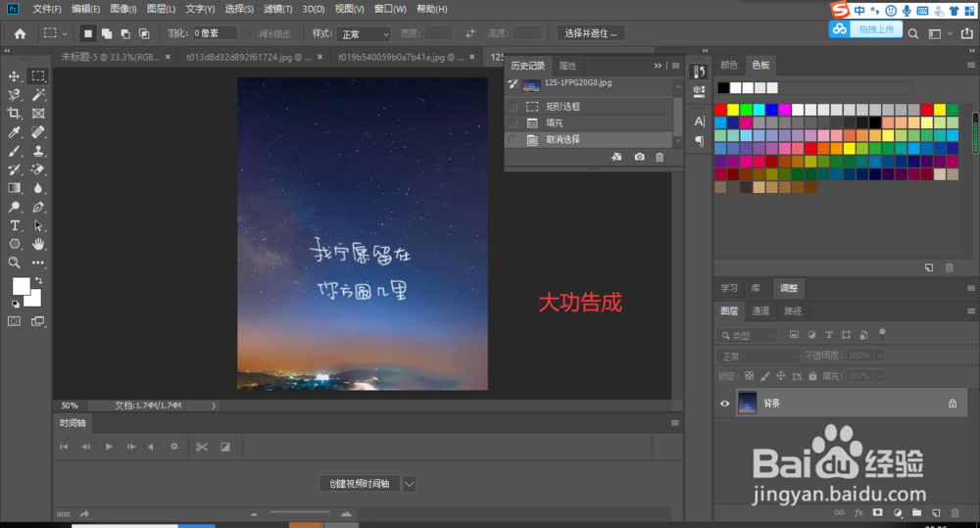Toggle the 消除锯齿 anti-alias checkbox

249,33
